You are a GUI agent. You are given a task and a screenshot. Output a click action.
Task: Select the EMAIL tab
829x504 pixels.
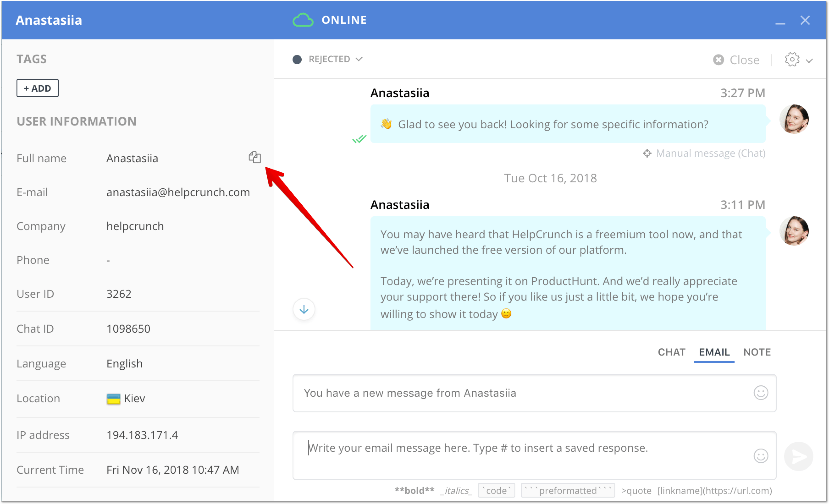714,352
